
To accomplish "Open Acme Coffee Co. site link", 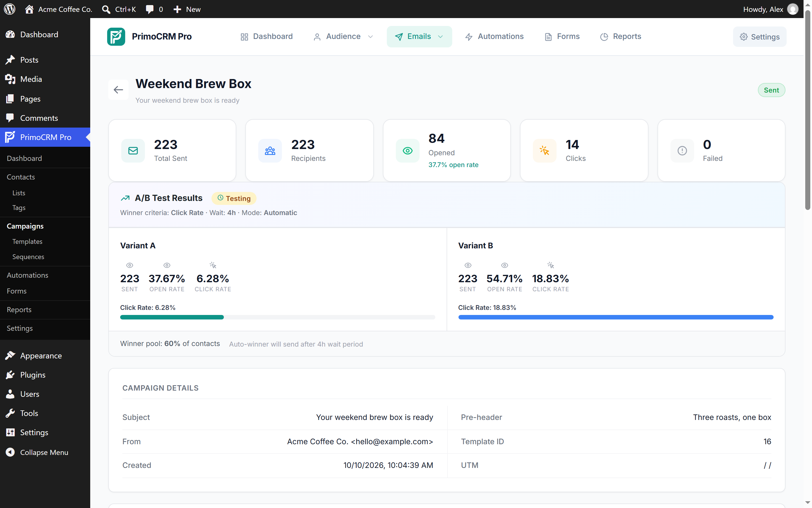I will click(58, 9).
